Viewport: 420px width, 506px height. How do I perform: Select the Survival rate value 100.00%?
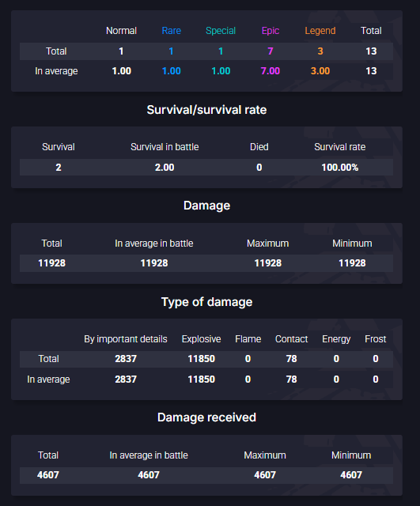tap(339, 167)
